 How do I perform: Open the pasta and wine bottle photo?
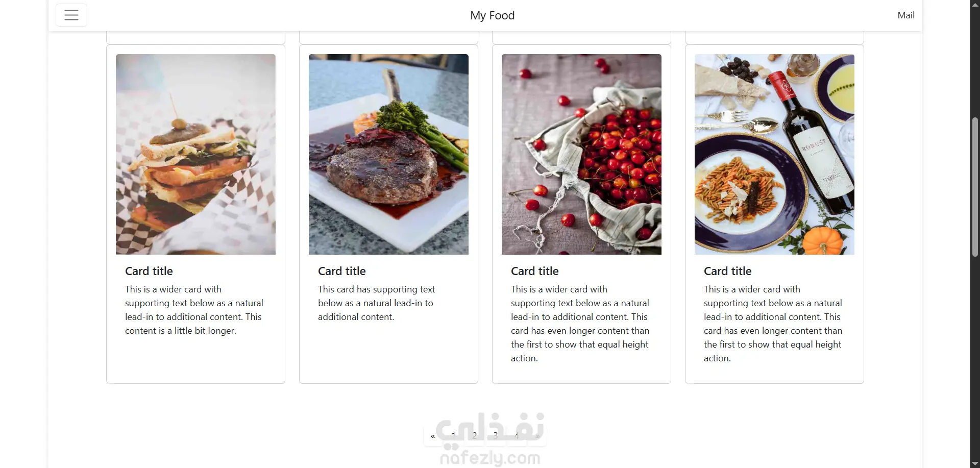[774, 154]
